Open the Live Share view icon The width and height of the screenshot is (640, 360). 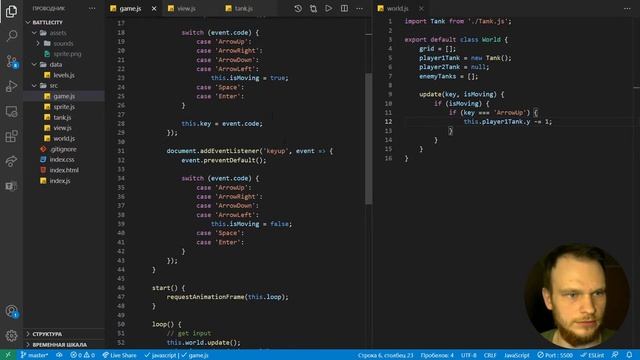(11, 161)
